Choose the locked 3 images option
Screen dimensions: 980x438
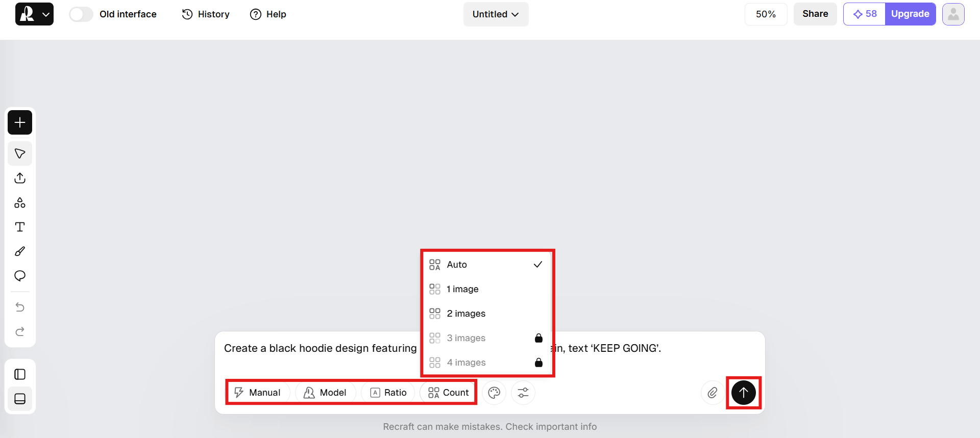487,338
